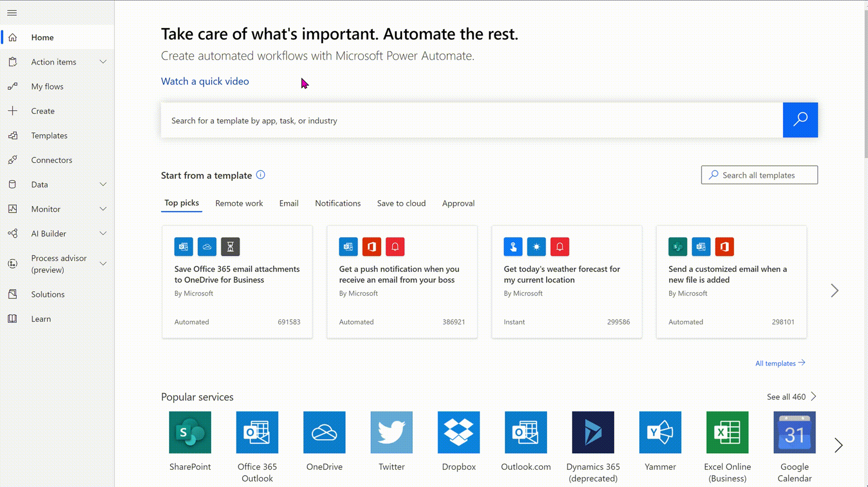Image resolution: width=868 pixels, height=487 pixels.
Task: Select the Top picks tab
Action: tap(181, 203)
